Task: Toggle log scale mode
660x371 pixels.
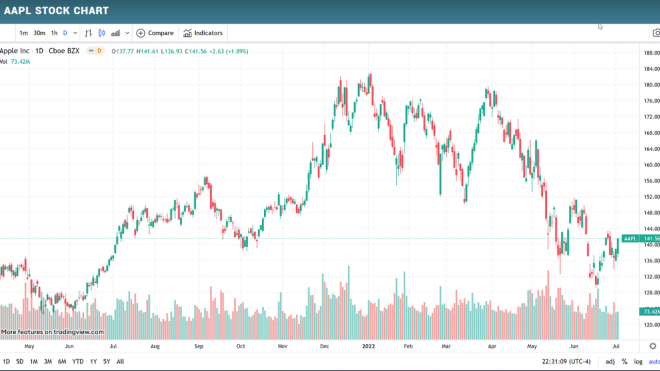Action: pyautogui.click(x=639, y=361)
